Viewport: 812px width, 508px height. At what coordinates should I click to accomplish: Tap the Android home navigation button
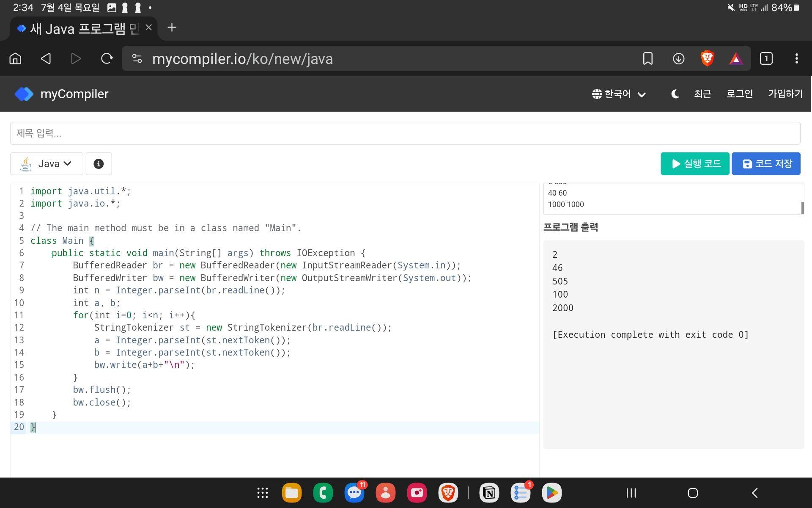(x=693, y=493)
